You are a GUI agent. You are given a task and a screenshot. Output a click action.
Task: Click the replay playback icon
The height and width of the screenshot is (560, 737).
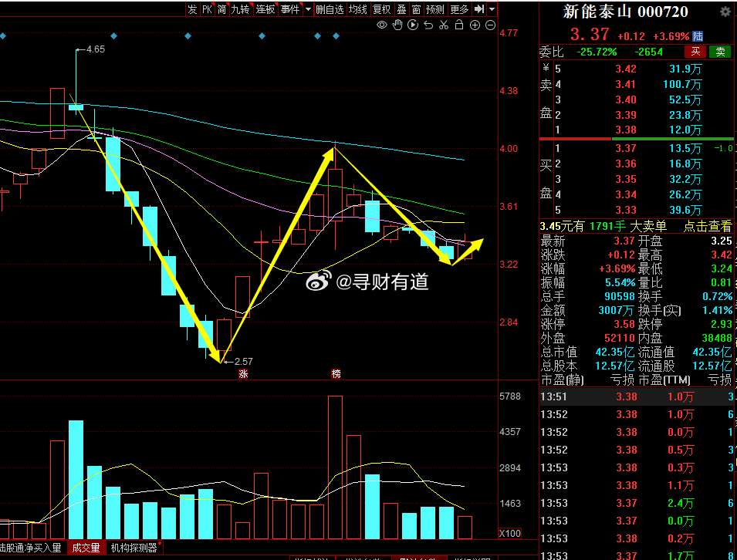click(413, 25)
